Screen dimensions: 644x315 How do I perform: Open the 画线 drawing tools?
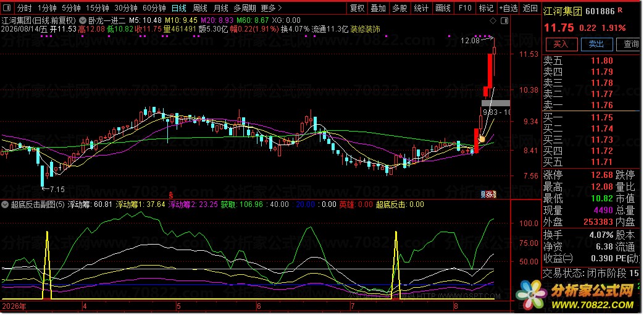click(443, 8)
